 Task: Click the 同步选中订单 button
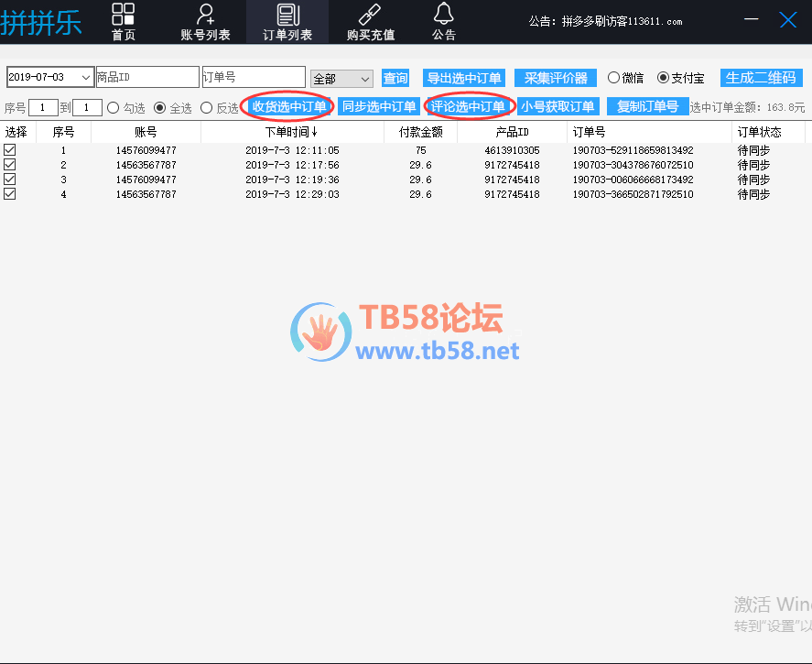[379, 106]
